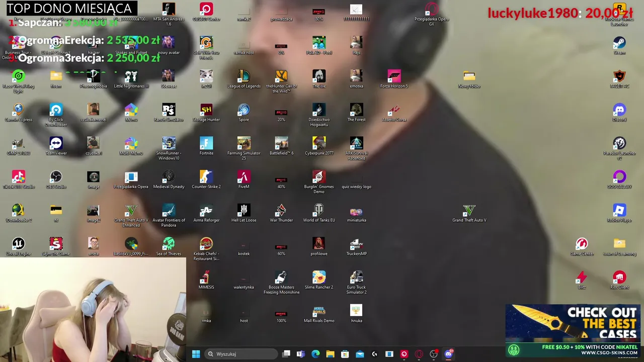The height and width of the screenshot is (362, 644).
Task: Focus the Wyszukaj taskbar search box
Action: (x=240, y=354)
